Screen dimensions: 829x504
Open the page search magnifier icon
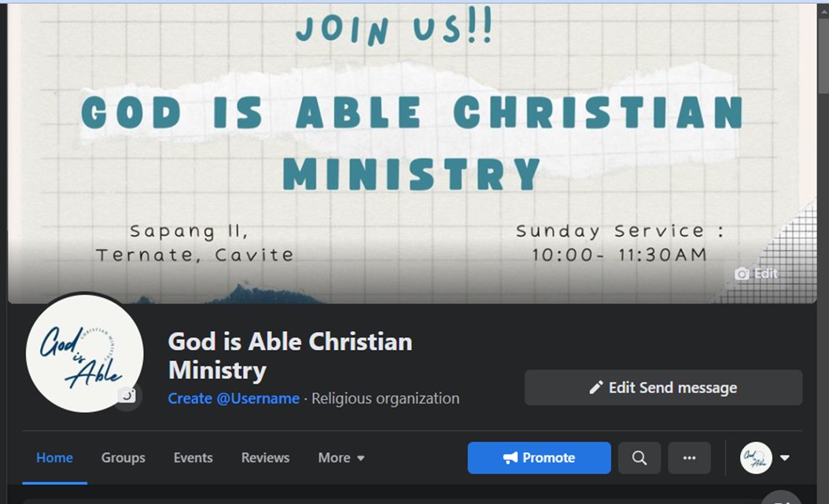point(639,458)
